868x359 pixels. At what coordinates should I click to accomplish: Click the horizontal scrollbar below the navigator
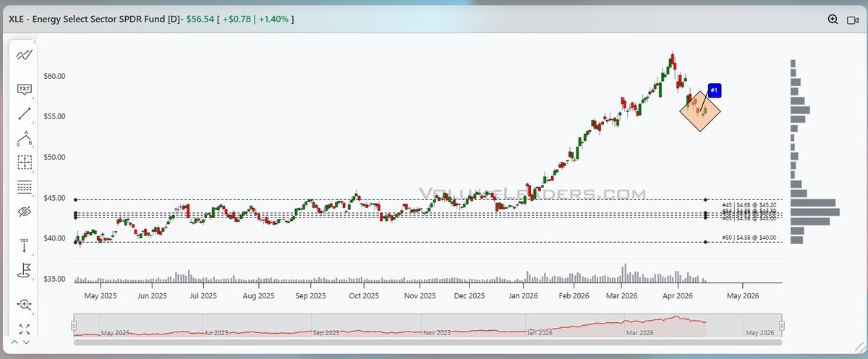coord(427,341)
